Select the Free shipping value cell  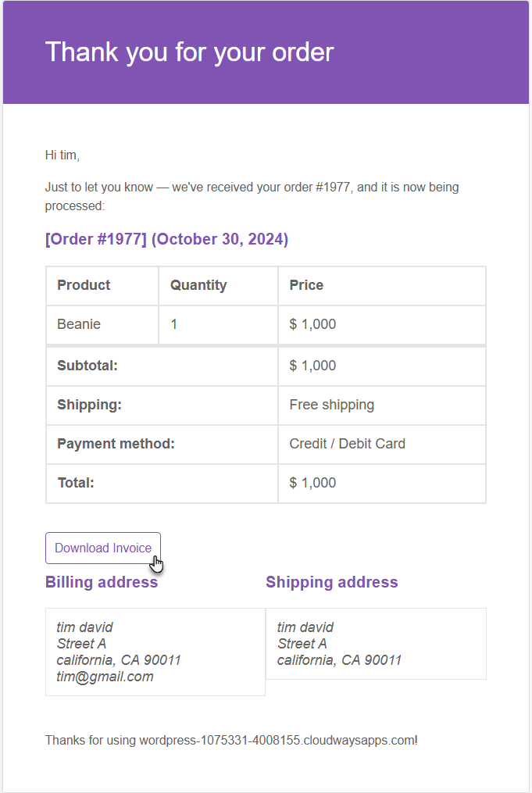pyautogui.click(x=382, y=405)
